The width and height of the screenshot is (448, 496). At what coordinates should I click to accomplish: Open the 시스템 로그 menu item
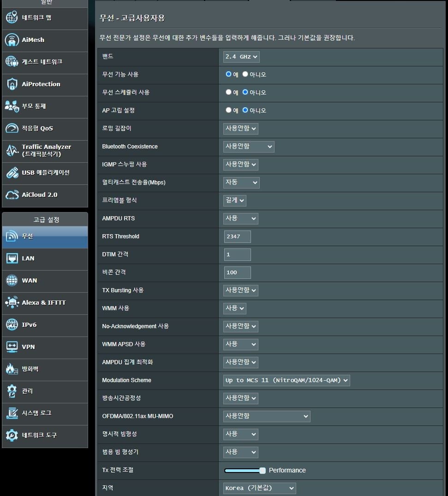(45, 414)
